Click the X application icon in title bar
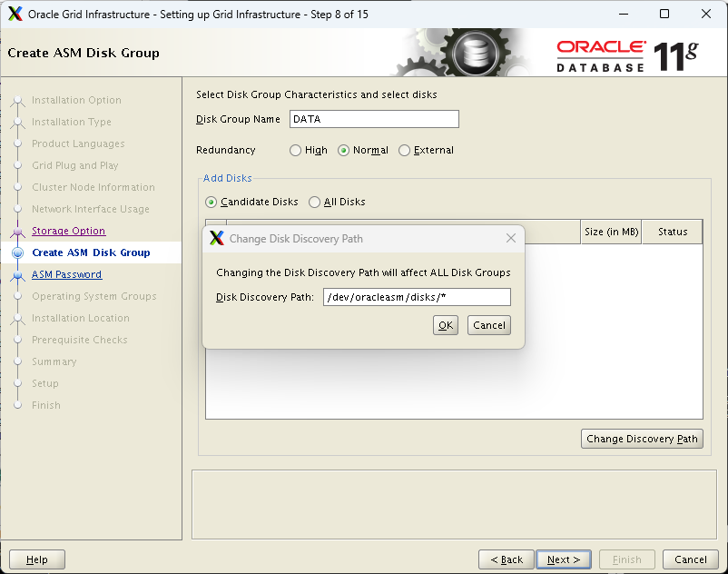Screen dimensions: 728x574 15,14
